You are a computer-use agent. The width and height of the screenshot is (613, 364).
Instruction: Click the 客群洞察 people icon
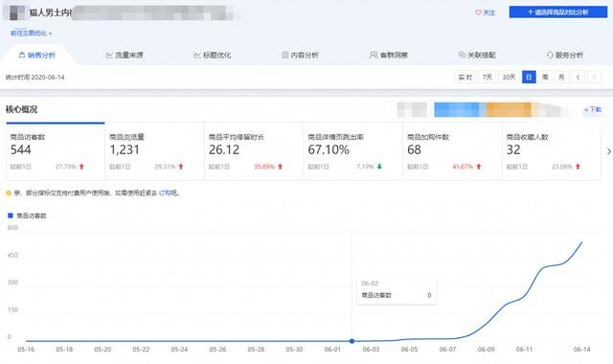(374, 56)
